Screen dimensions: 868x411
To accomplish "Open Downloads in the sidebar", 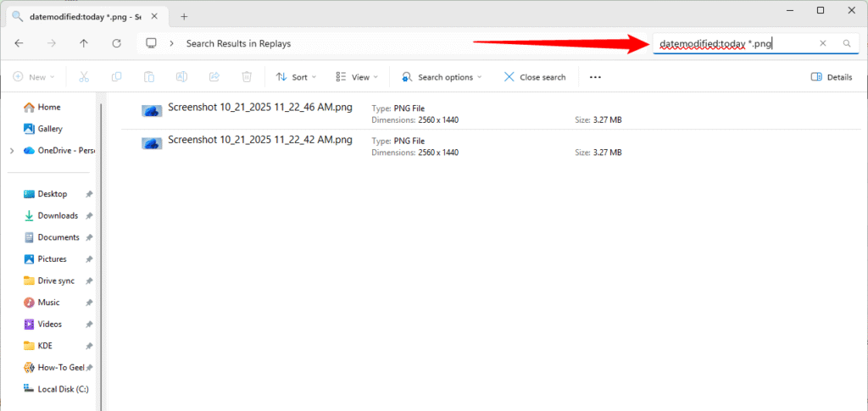I will [x=57, y=216].
